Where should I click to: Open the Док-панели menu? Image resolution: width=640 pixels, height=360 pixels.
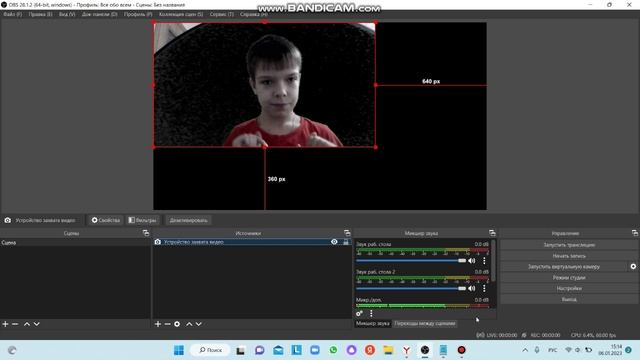point(100,14)
